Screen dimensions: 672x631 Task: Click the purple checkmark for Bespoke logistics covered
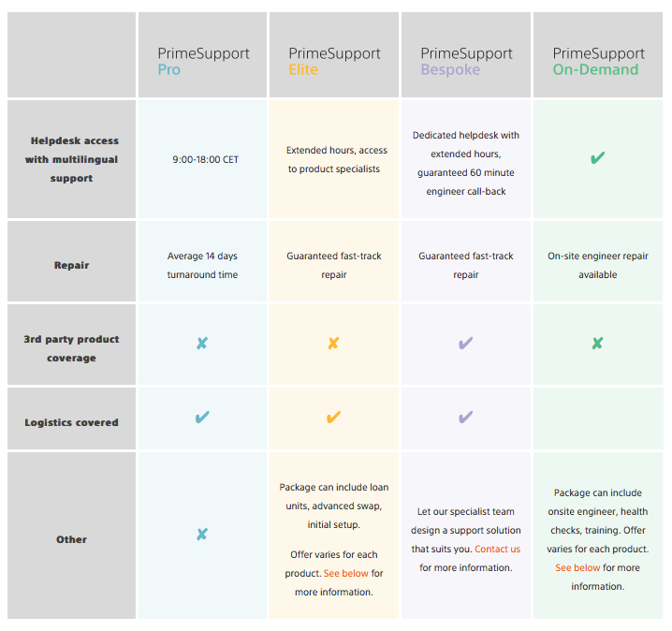[x=466, y=418]
